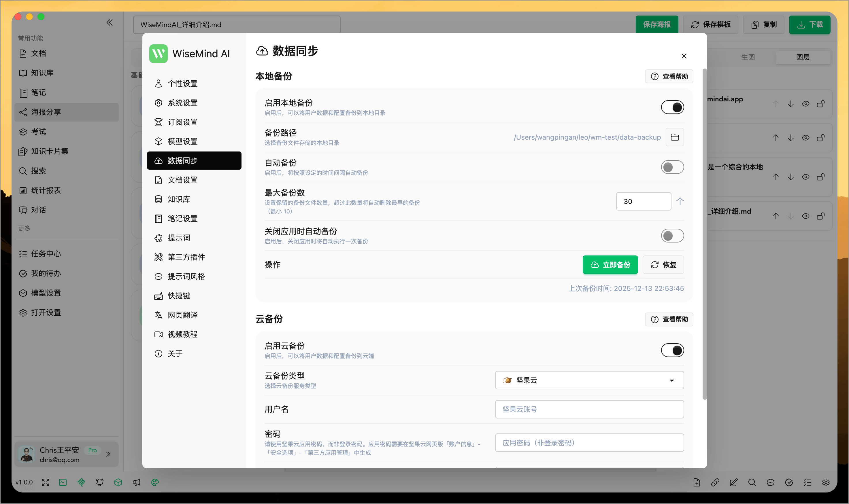This screenshot has width=849, height=504.
Task: Expand the user profile chevron next to Chris王平安
Action: click(109, 454)
